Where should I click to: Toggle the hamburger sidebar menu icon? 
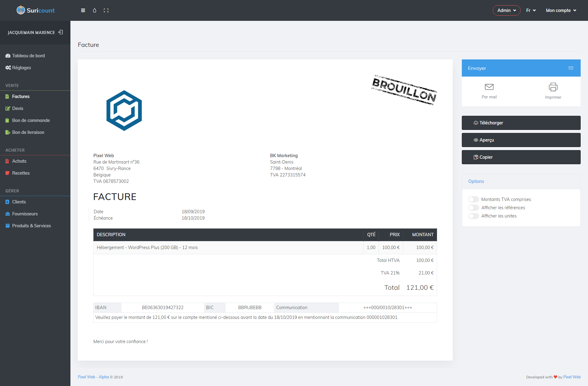pos(83,10)
